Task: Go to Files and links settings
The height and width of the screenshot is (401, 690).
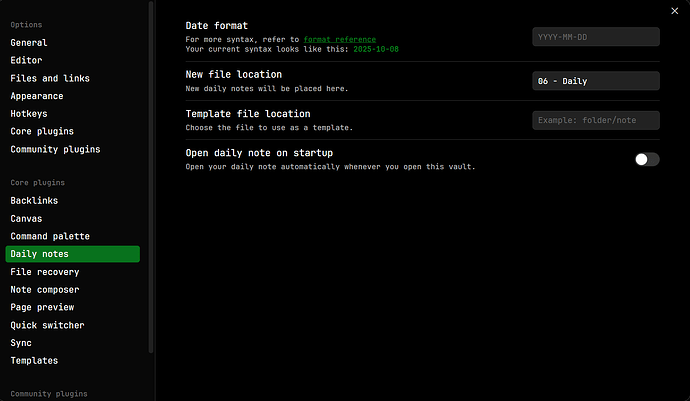Action: tap(50, 78)
